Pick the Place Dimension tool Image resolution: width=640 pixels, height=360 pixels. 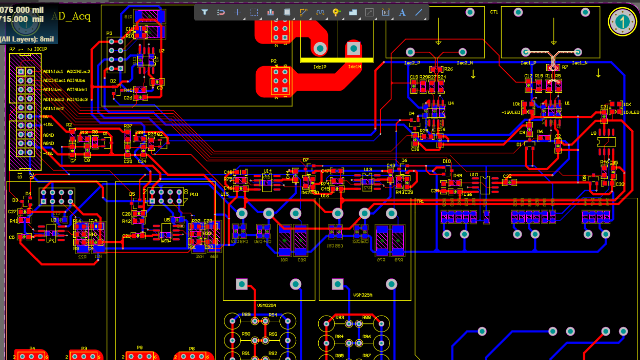pos(386,12)
